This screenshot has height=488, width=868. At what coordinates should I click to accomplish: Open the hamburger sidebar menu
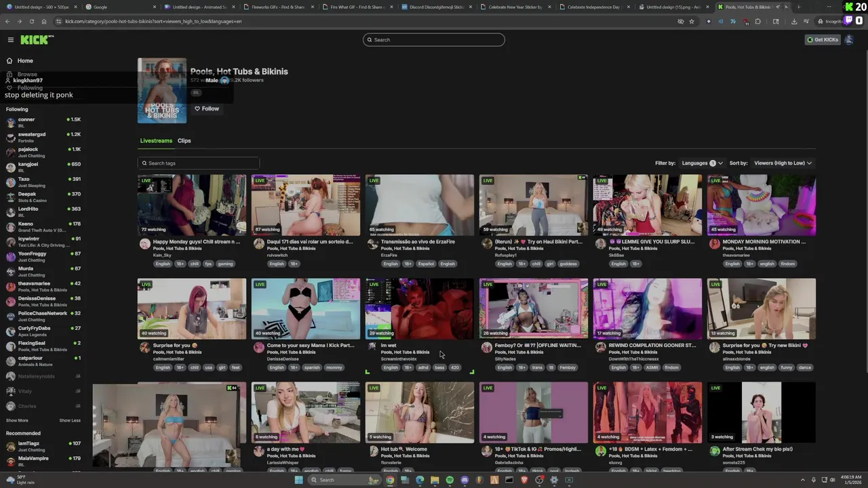[10, 39]
